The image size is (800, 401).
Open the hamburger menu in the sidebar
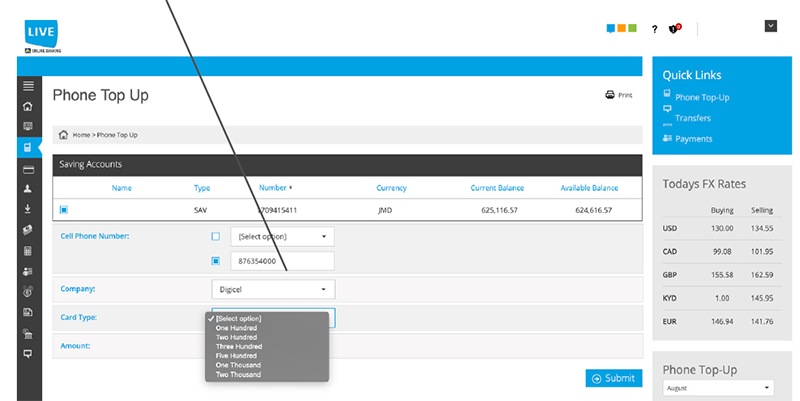[28, 86]
